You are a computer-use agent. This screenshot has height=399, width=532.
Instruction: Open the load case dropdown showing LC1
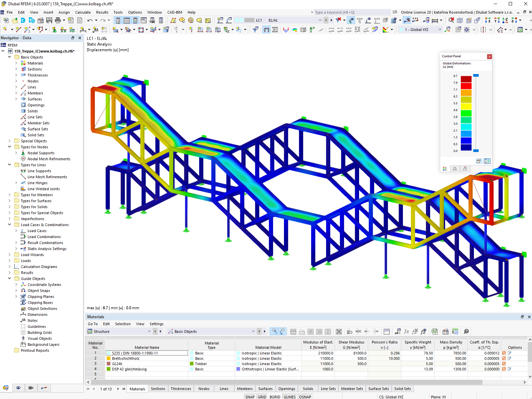pos(320,20)
